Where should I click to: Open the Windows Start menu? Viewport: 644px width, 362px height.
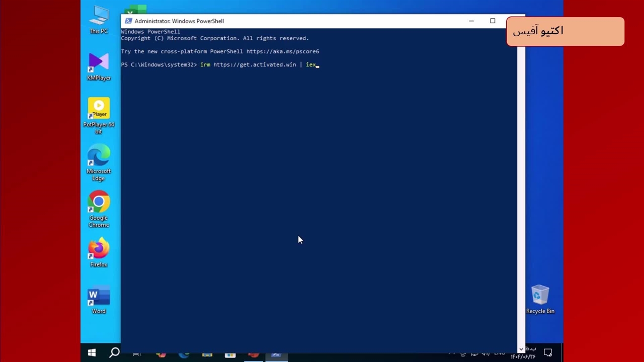click(x=92, y=353)
